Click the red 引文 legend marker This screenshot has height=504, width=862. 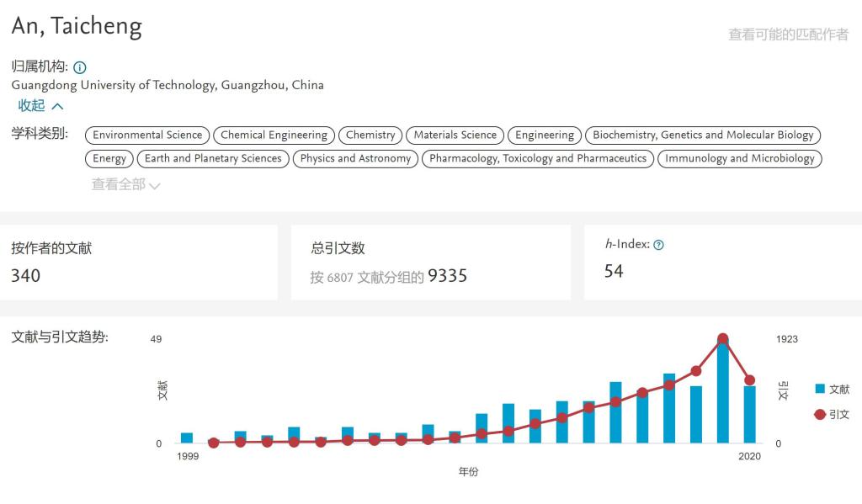tap(820, 414)
